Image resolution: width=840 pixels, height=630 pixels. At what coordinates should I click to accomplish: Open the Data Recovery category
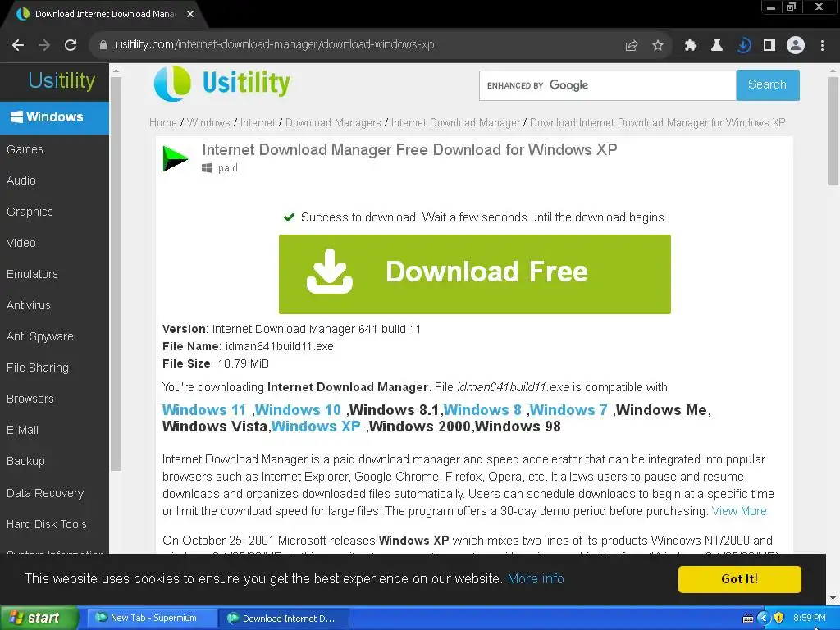(x=45, y=493)
